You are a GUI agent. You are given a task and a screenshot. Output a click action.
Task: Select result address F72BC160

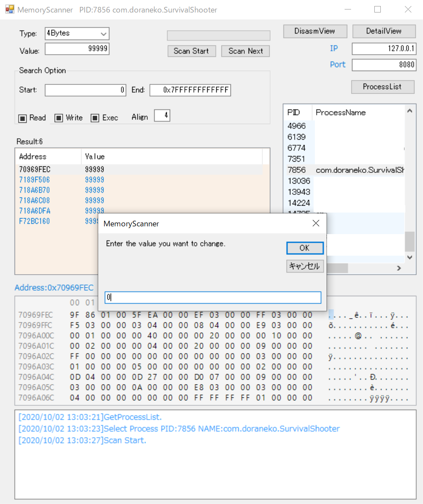pyautogui.click(x=34, y=221)
